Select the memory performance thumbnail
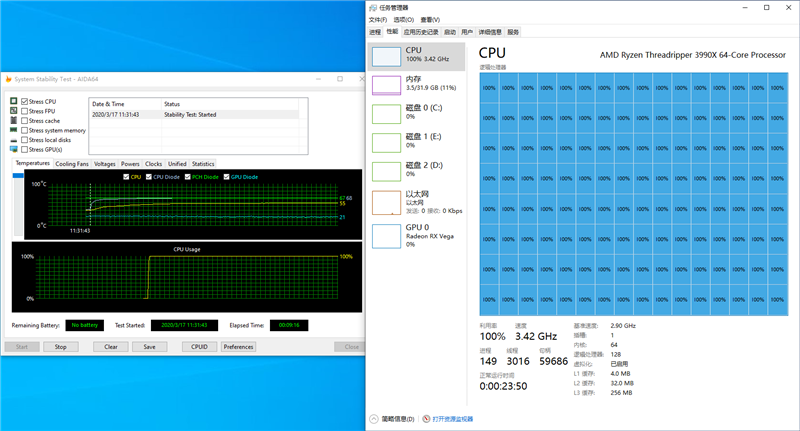Screen dimensions: 800x431 386,85
